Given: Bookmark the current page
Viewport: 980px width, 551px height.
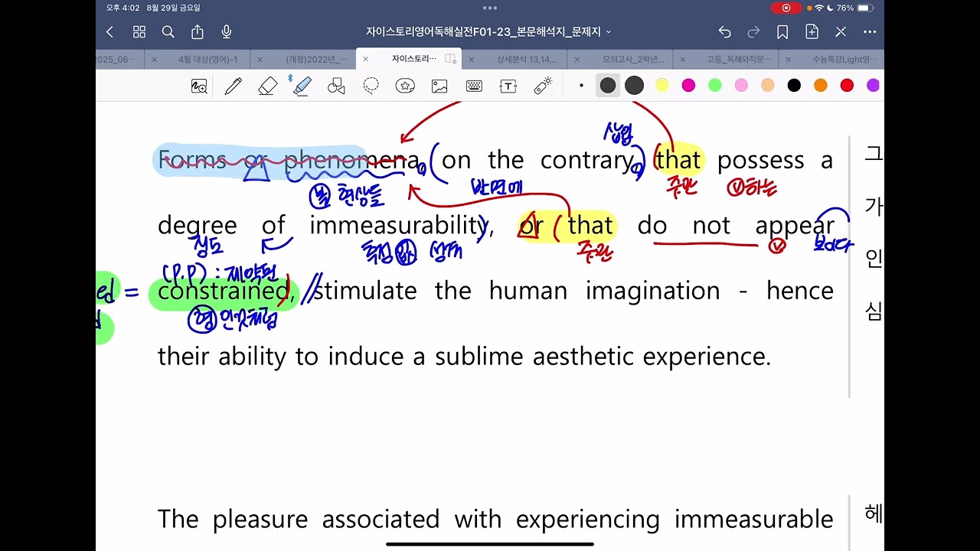Looking at the screenshot, I should coord(782,32).
